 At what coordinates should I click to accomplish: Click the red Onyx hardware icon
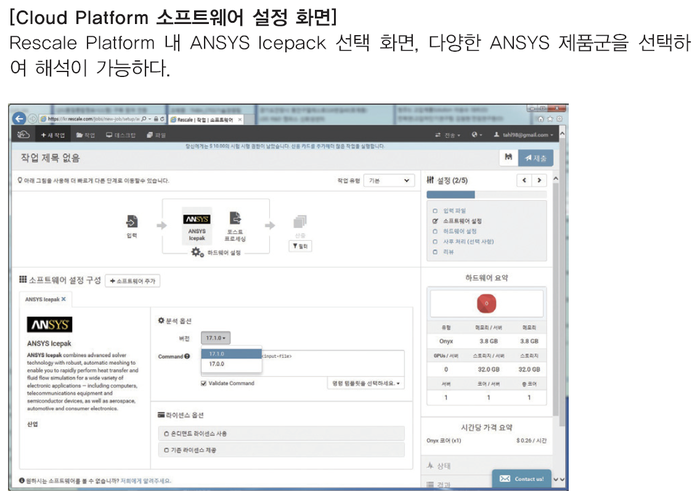[487, 303]
